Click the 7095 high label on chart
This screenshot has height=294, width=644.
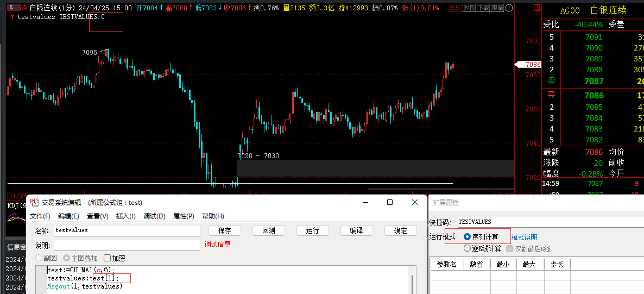pos(90,52)
